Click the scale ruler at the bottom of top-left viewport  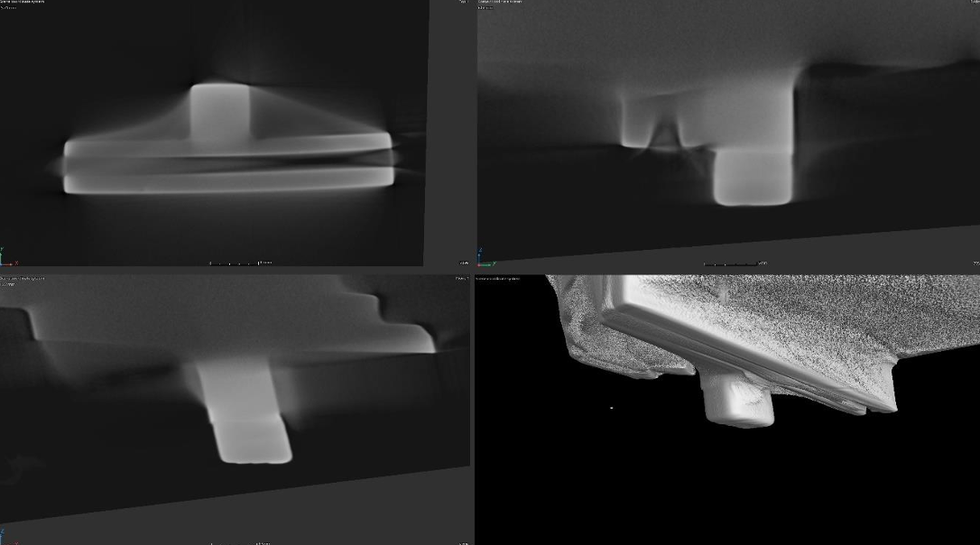click(235, 263)
